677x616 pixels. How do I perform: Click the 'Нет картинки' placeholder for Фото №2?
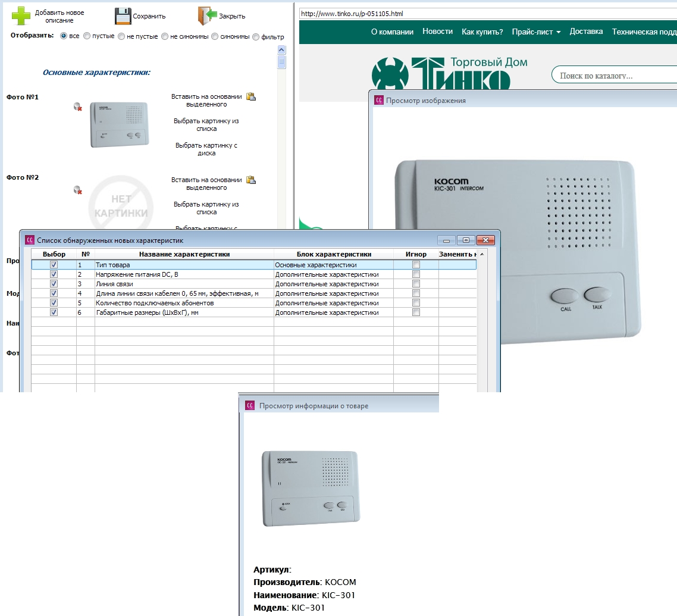click(121, 202)
